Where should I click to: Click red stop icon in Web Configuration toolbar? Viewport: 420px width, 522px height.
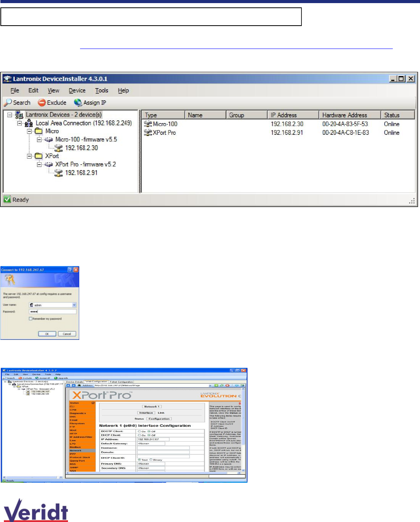click(228, 386)
